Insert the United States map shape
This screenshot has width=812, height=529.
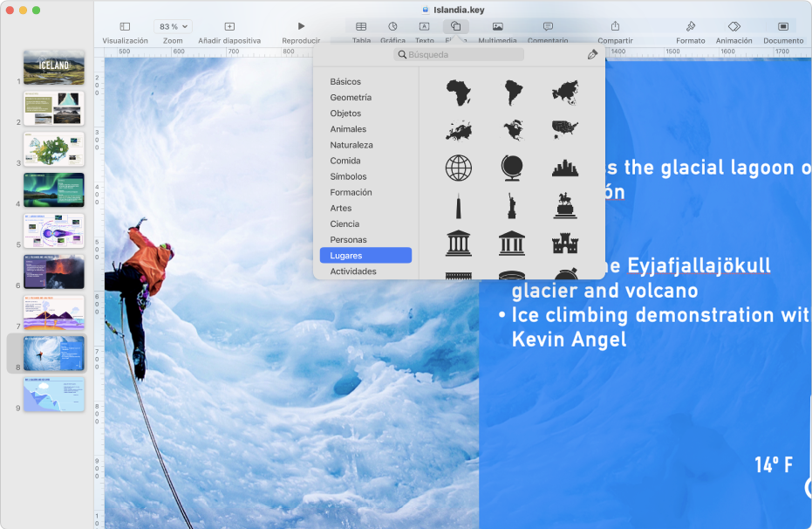click(565, 129)
